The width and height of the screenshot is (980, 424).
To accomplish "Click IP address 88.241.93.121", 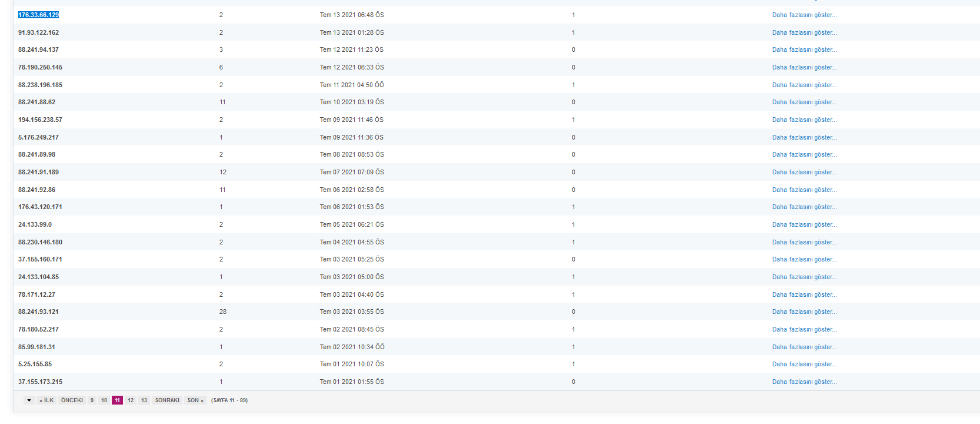I will [38, 312].
